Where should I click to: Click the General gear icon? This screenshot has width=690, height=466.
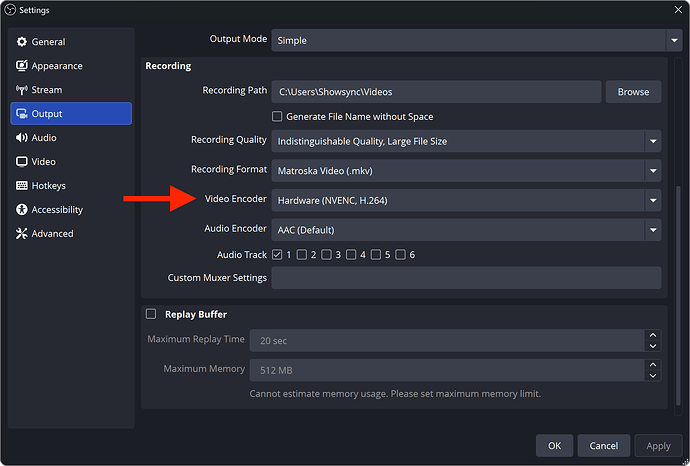click(22, 42)
